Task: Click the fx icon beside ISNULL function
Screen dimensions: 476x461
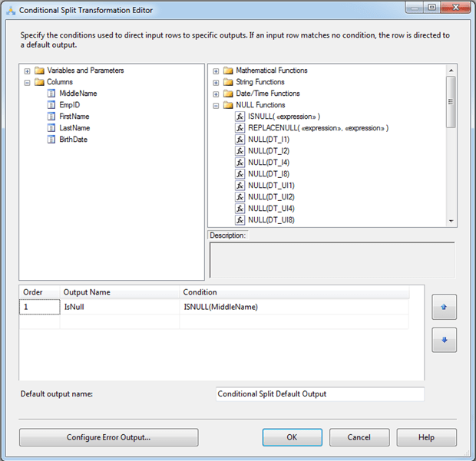Action: coord(240,117)
